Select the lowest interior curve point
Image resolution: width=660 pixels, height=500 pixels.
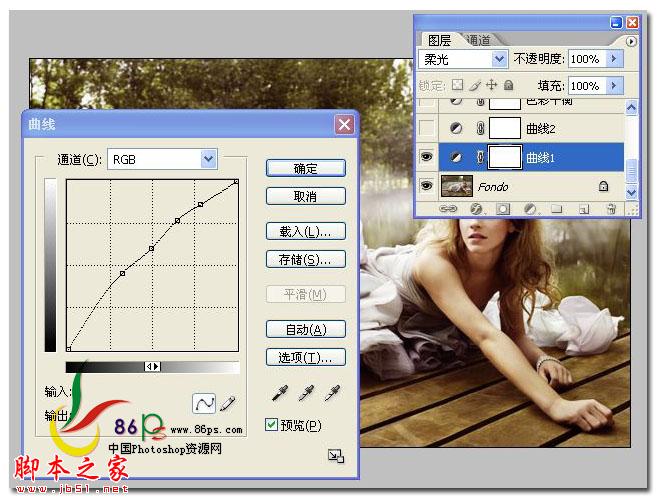[122, 274]
